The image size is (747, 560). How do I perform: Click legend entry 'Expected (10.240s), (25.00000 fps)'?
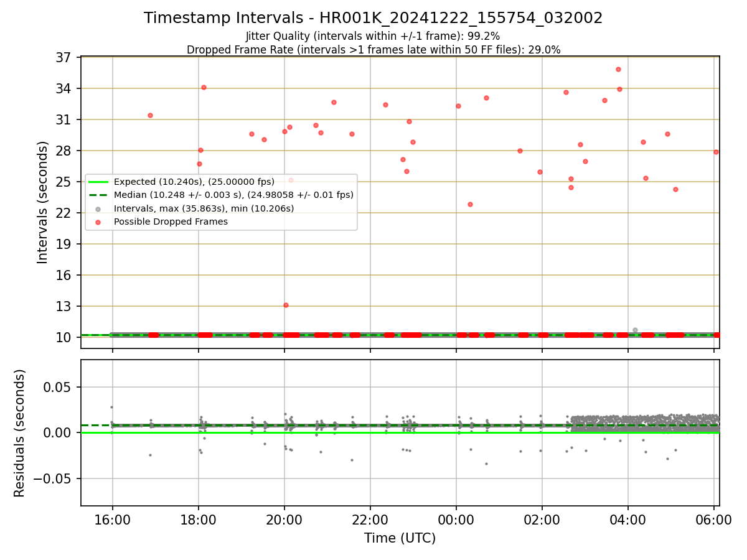[x=194, y=182]
